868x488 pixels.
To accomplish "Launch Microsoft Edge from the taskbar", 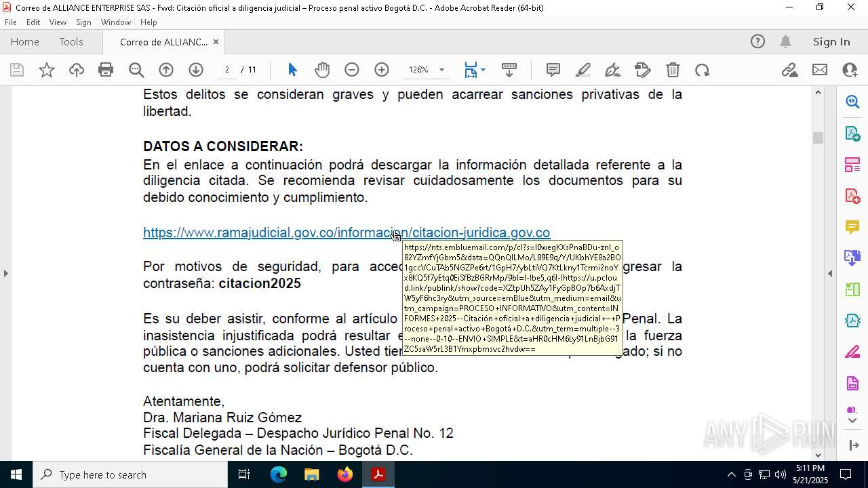I will coord(279,474).
